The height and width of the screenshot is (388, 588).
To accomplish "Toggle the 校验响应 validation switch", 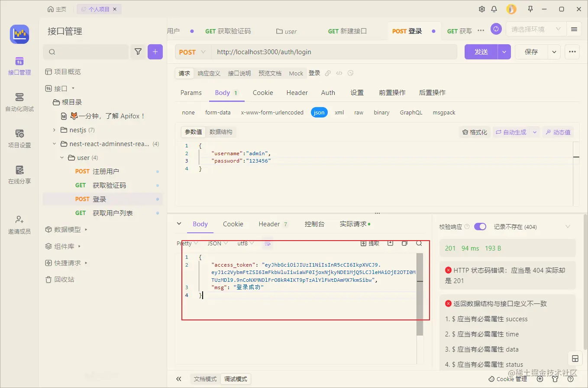I will [x=480, y=226].
